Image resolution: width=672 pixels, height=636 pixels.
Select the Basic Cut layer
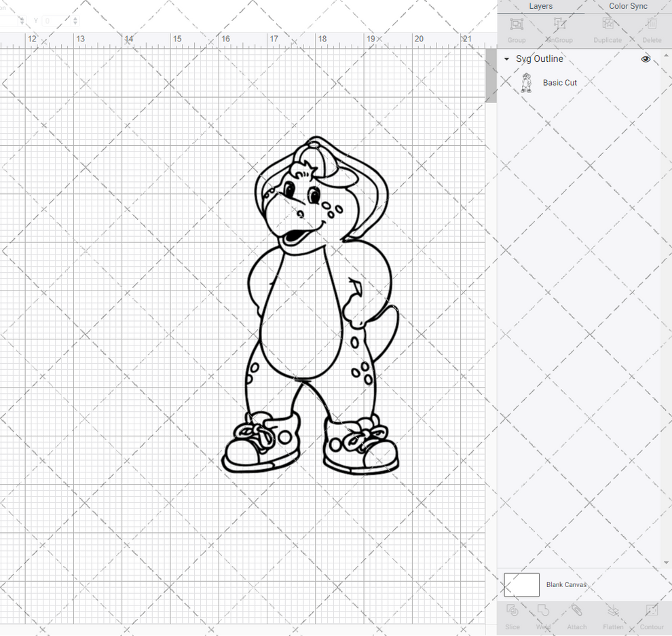(x=560, y=82)
